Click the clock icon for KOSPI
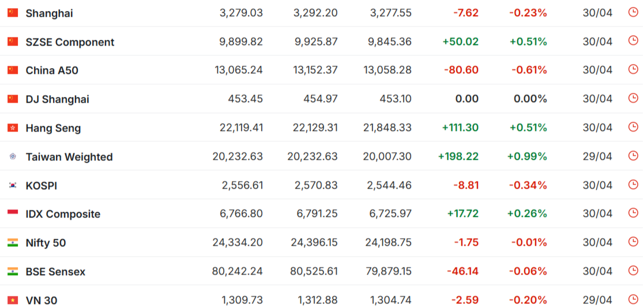This screenshot has height=308, width=644. 633,185
